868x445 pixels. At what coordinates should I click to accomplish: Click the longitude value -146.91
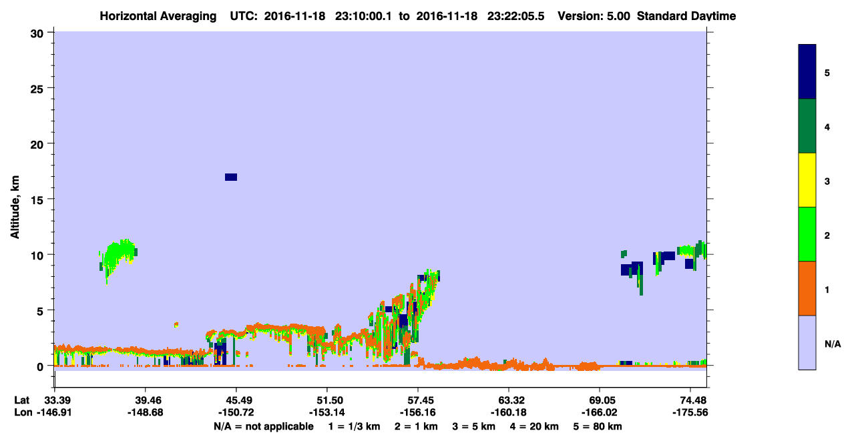point(55,412)
